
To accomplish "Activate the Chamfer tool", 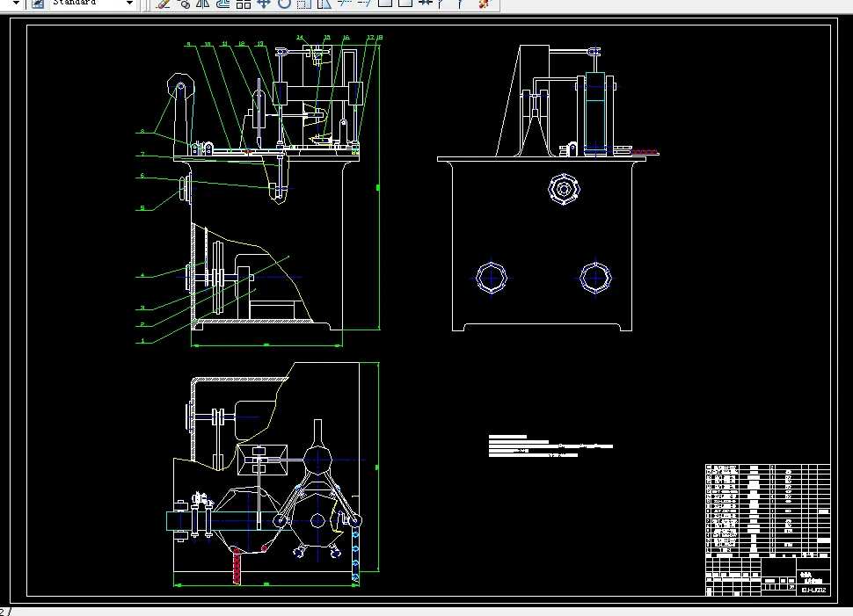I will 441,4.
